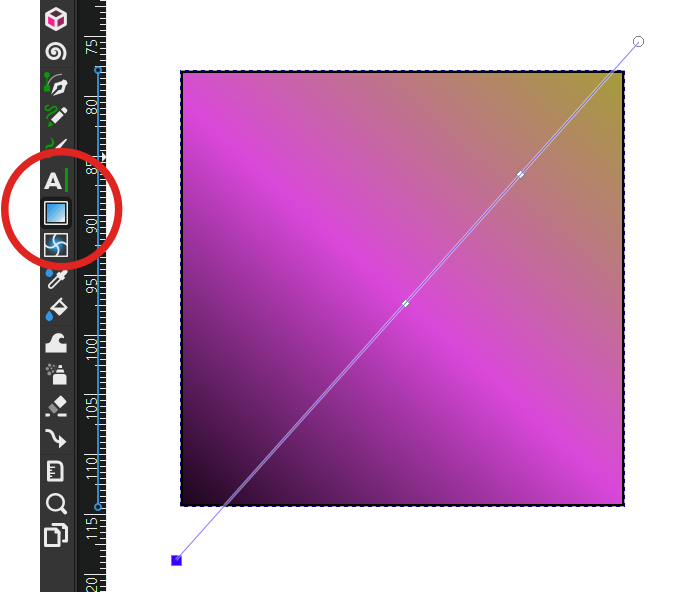Pick the Calligraphy tool
682x592 pixels.
[x=56, y=146]
